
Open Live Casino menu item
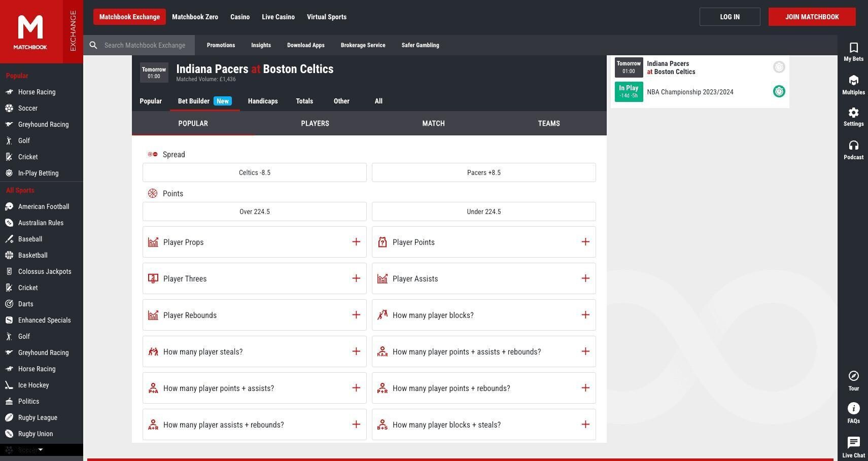[x=278, y=17]
